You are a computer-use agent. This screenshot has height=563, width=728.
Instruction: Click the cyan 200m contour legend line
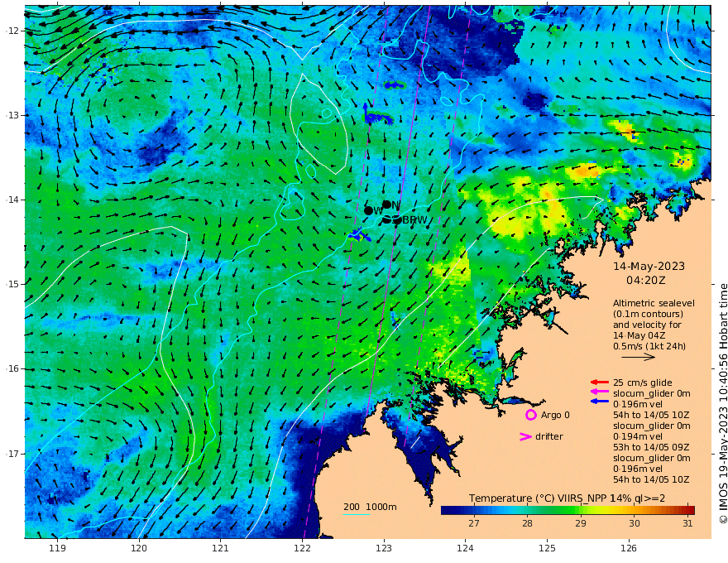tap(356, 514)
